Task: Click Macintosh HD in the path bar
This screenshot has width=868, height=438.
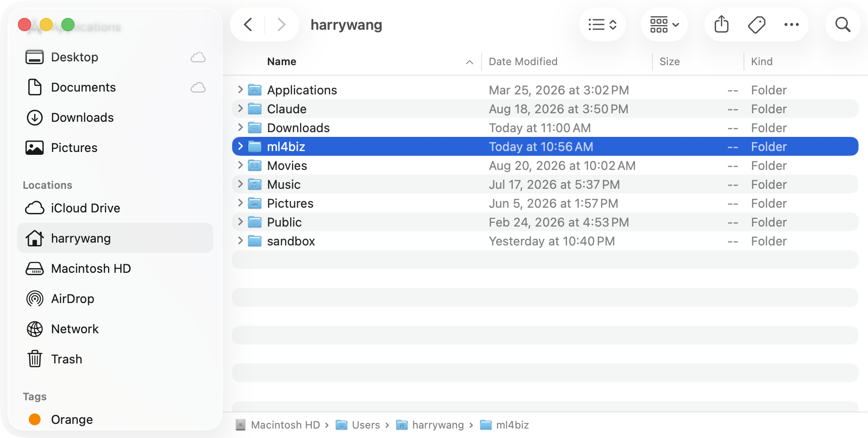Action: (x=278, y=425)
